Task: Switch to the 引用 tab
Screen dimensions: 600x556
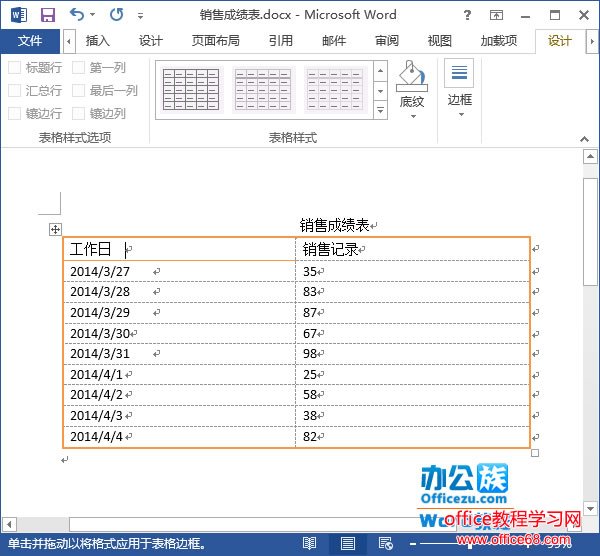Action: coord(281,41)
